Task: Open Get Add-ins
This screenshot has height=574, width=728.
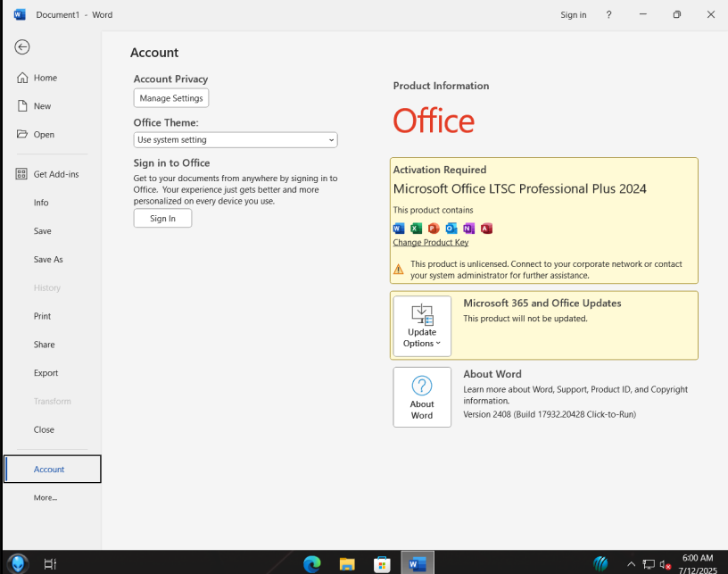Action: (55, 174)
